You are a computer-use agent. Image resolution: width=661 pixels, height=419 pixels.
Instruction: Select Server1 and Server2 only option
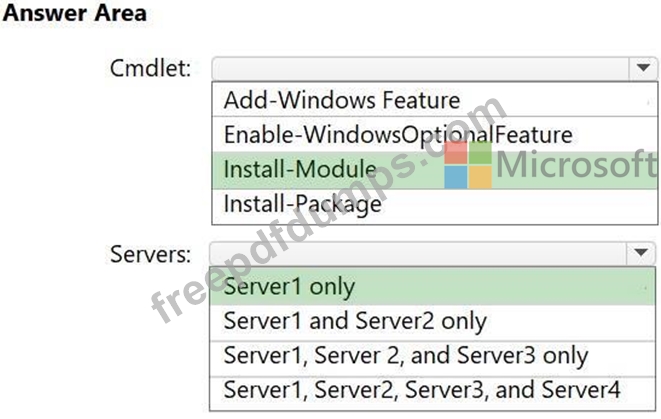[433, 322]
